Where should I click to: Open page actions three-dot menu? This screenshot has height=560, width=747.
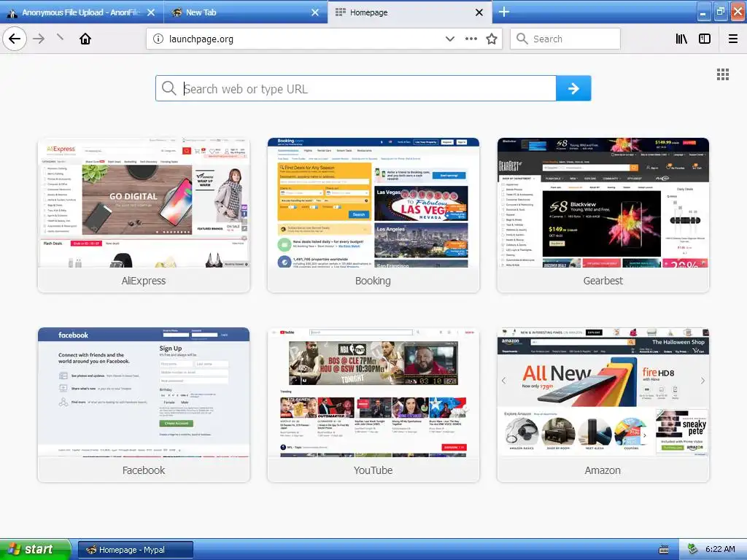tap(471, 39)
